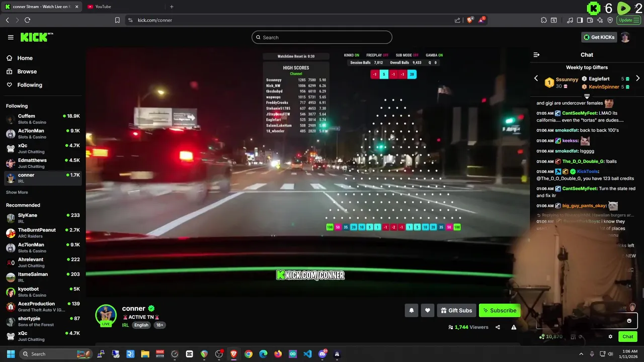Open browser extensions puzzle icon
The image size is (644, 362).
coord(544,20)
